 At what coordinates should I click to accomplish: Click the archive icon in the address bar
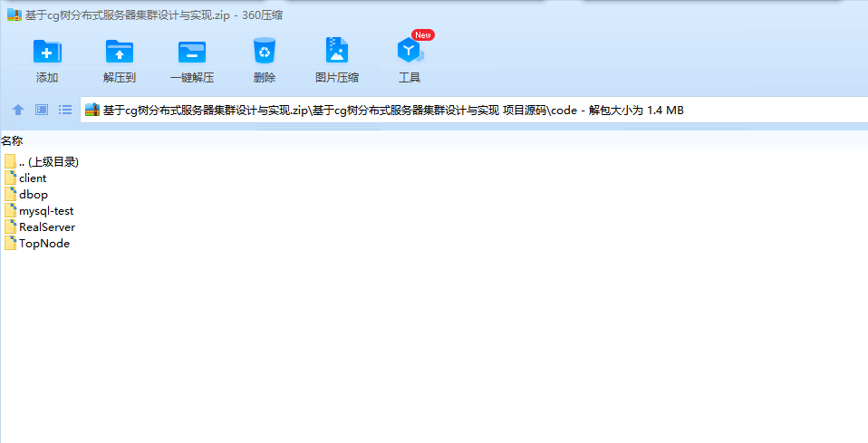[x=92, y=110]
